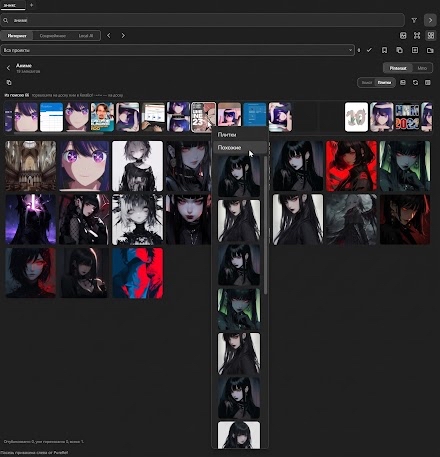440x457 pixels.
Task: Click the columns layout icon
Action: pos(428,82)
